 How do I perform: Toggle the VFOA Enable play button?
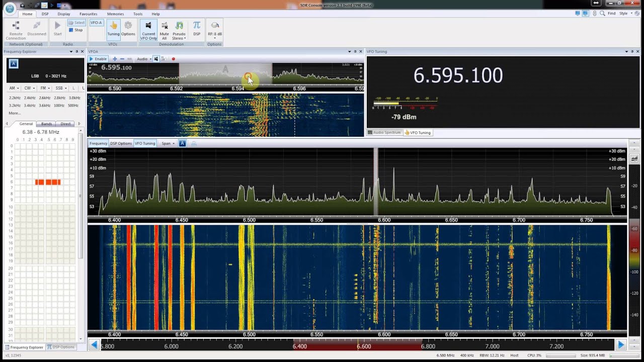(x=98, y=59)
